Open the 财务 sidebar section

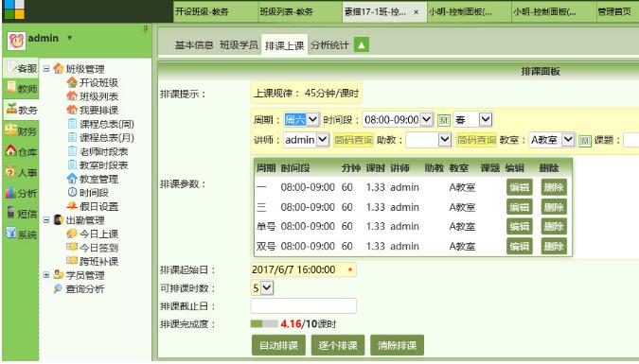coord(21,130)
